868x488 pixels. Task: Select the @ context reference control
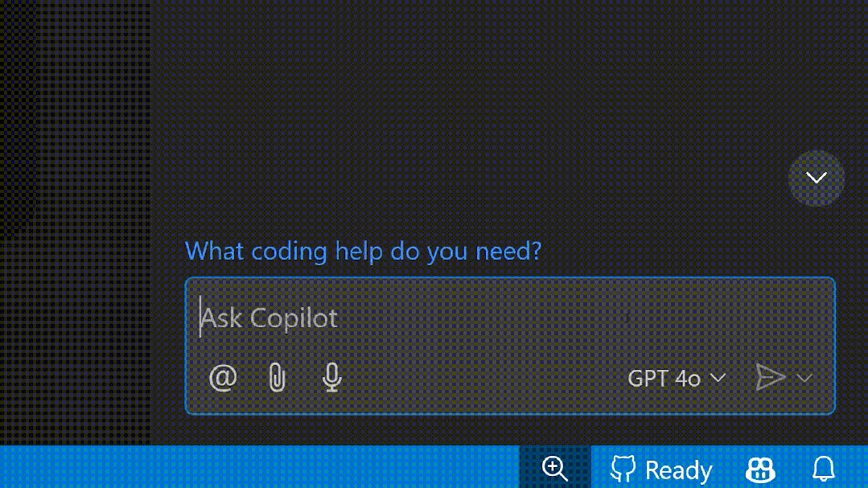point(222,377)
